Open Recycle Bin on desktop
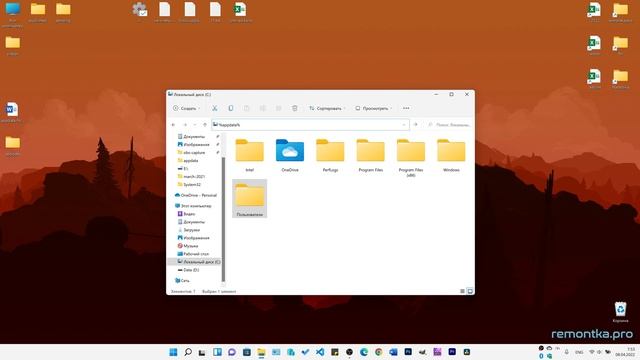The image size is (640, 360). click(x=620, y=312)
